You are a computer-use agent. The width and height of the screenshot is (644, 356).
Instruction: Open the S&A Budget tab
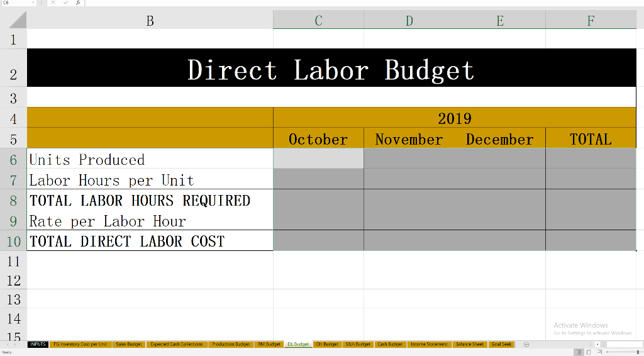358,344
